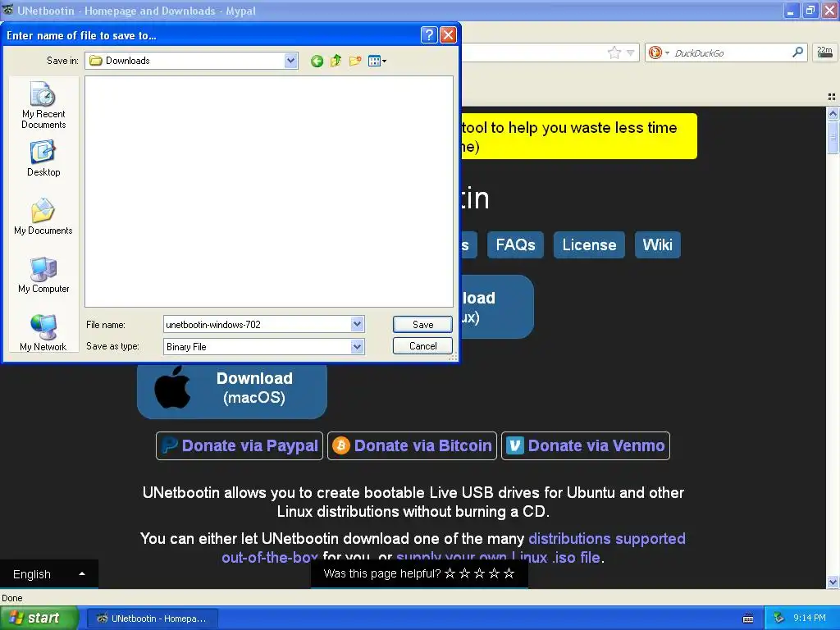The width and height of the screenshot is (840, 630).
Task: Click the 9:14 PM clock
Action: coord(810,619)
